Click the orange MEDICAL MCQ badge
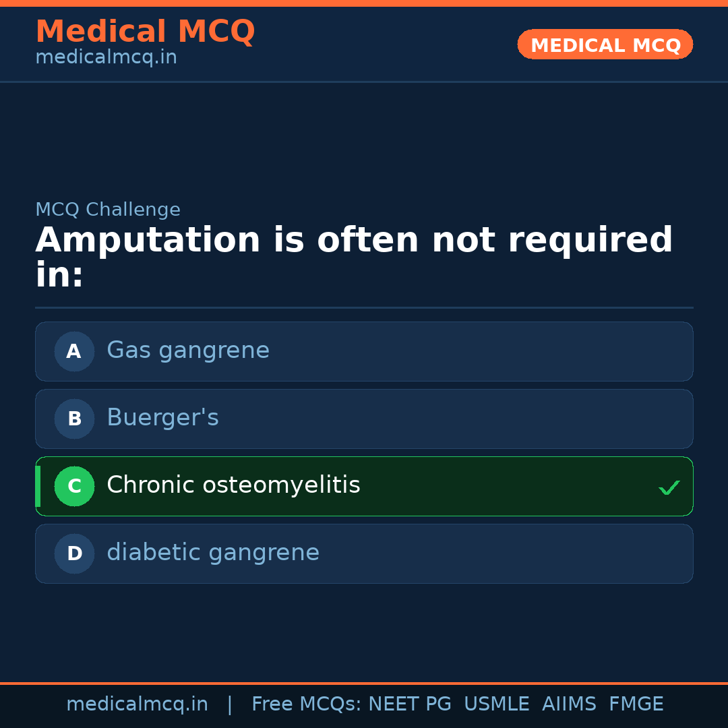Image resolution: width=728 pixels, height=728 pixels. (x=605, y=44)
